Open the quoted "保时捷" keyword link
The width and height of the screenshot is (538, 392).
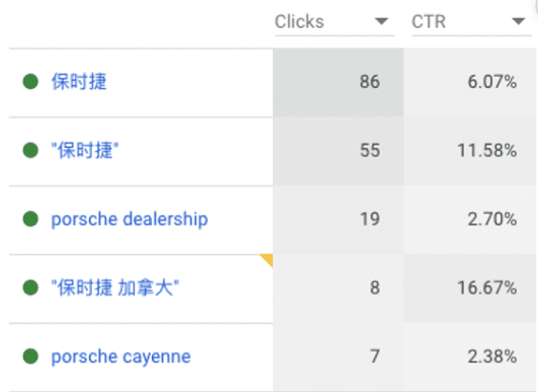[x=84, y=150]
